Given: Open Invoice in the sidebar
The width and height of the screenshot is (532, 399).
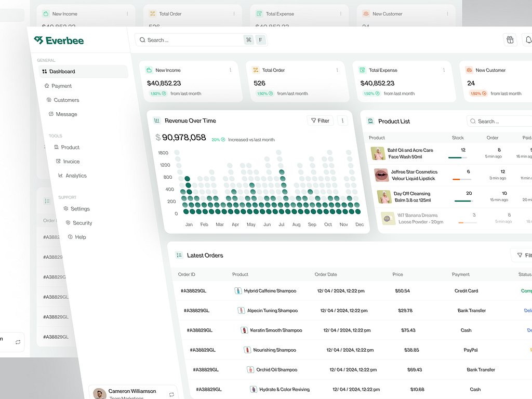Looking at the screenshot, I should pyautogui.click(x=68, y=162).
